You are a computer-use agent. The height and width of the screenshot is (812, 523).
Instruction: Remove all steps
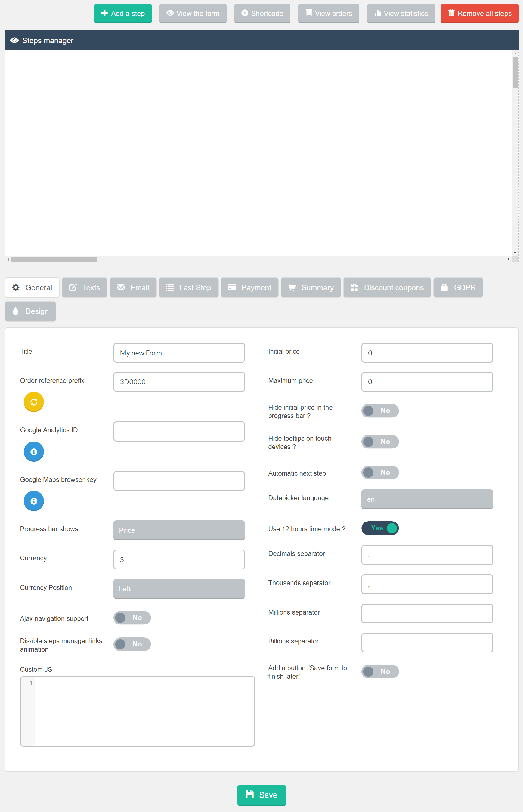(479, 13)
